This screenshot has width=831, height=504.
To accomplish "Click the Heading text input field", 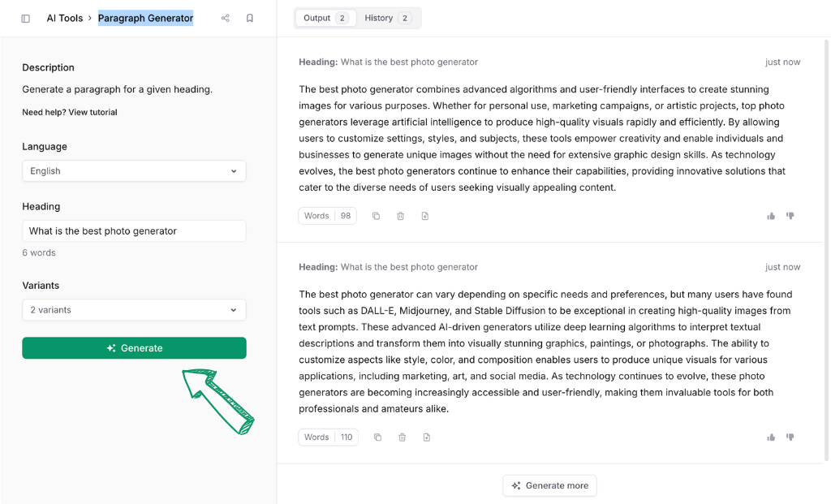I will pyautogui.click(x=134, y=231).
